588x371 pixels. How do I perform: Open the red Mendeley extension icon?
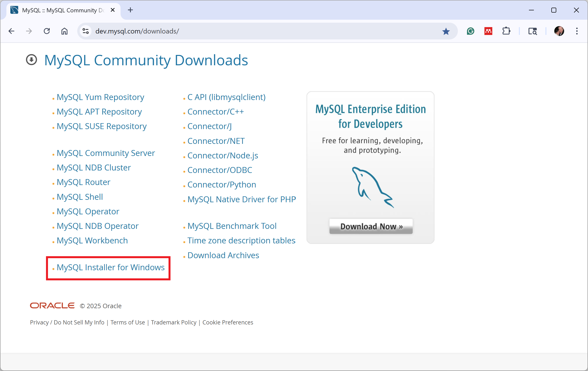pyautogui.click(x=488, y=31)
